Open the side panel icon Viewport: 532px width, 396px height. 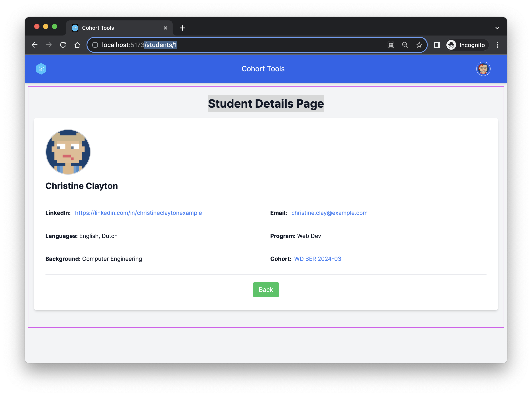pos(437,45)
